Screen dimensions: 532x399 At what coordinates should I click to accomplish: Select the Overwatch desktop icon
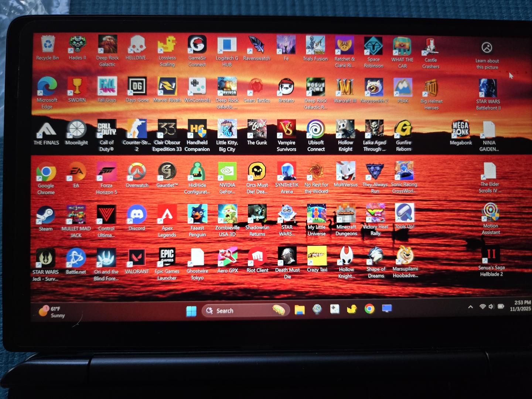point(137,172)
